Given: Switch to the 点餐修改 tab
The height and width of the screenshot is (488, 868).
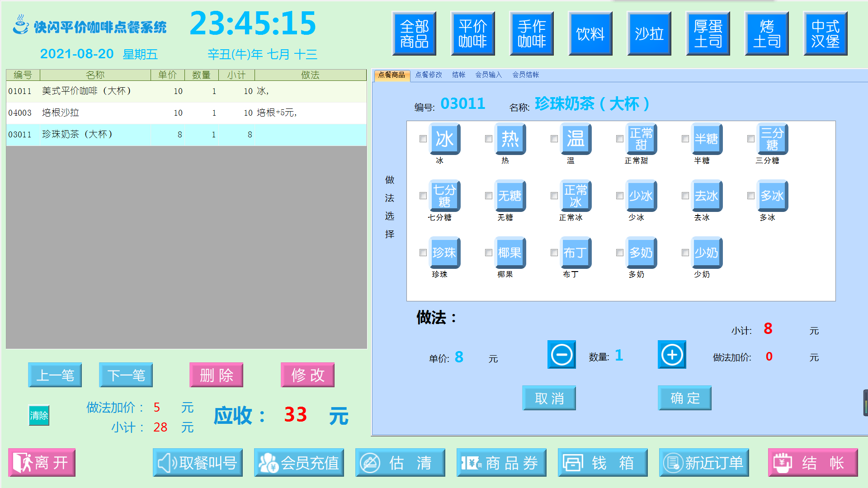Looking at the screenshot, I should (429, 75).
